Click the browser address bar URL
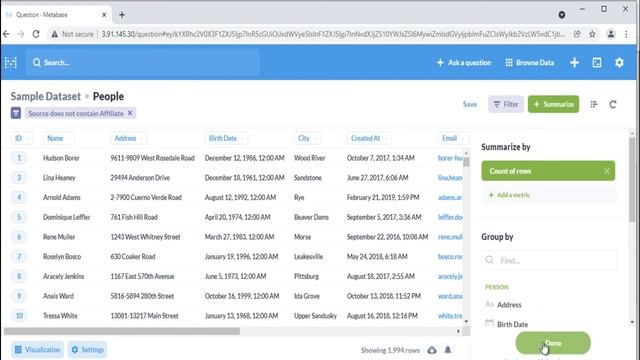 tap(333, 34)
